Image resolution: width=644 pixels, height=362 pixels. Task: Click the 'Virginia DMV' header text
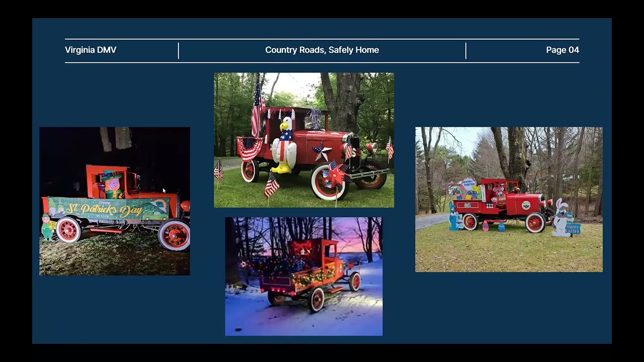[91, 50]
